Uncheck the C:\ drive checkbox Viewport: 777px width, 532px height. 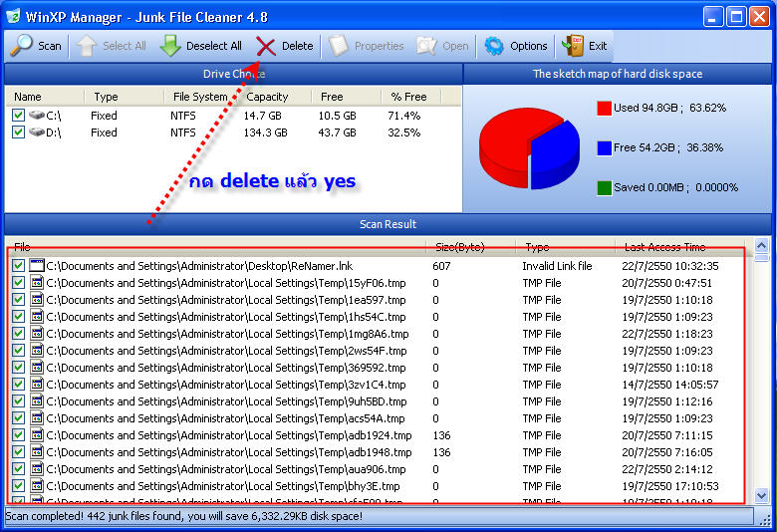tap(18, 116)
